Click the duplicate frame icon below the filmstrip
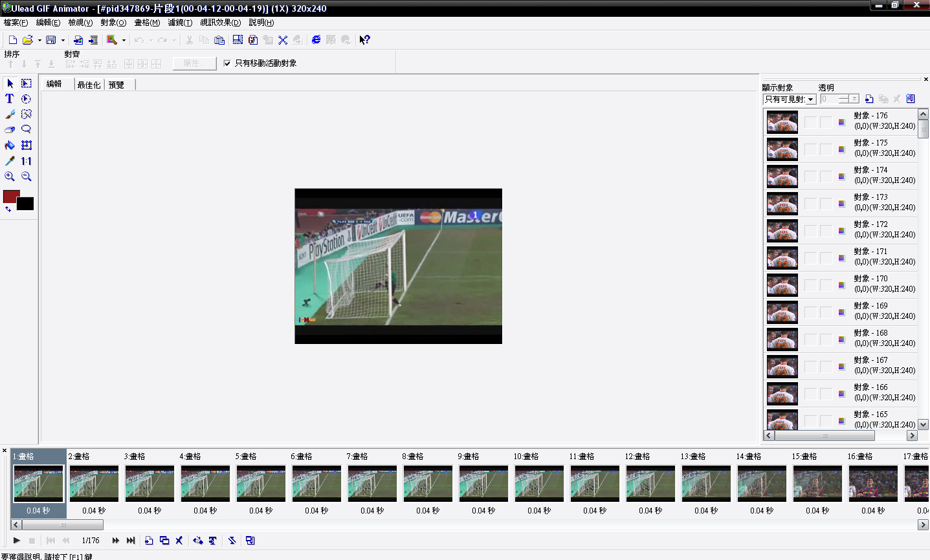930x560 pixels. 164,541
